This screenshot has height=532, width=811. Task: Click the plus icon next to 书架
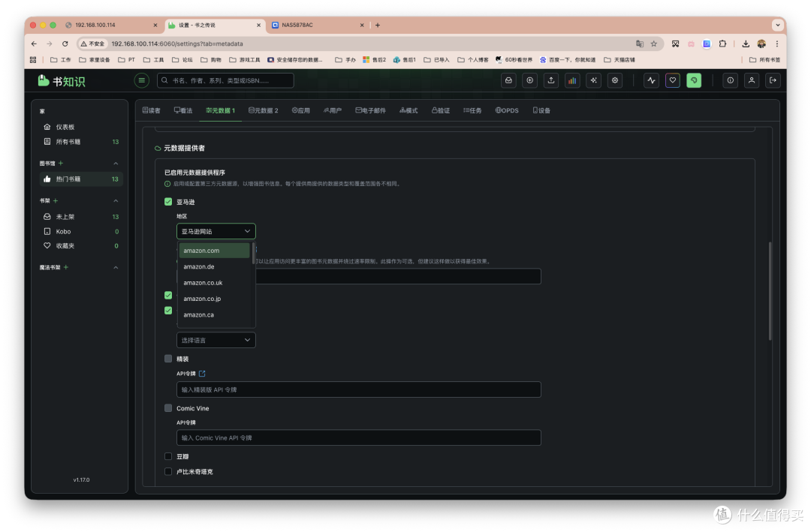click(x=56, y=200)
